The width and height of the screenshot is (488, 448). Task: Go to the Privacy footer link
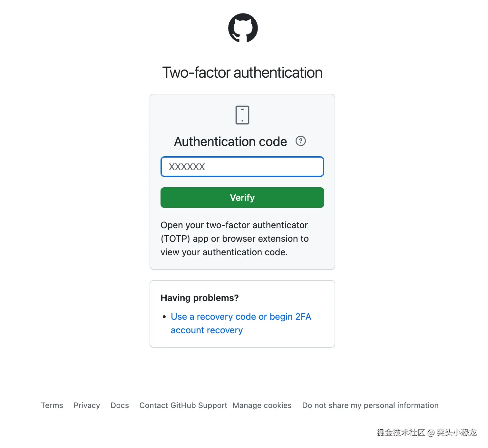(87, 405)
